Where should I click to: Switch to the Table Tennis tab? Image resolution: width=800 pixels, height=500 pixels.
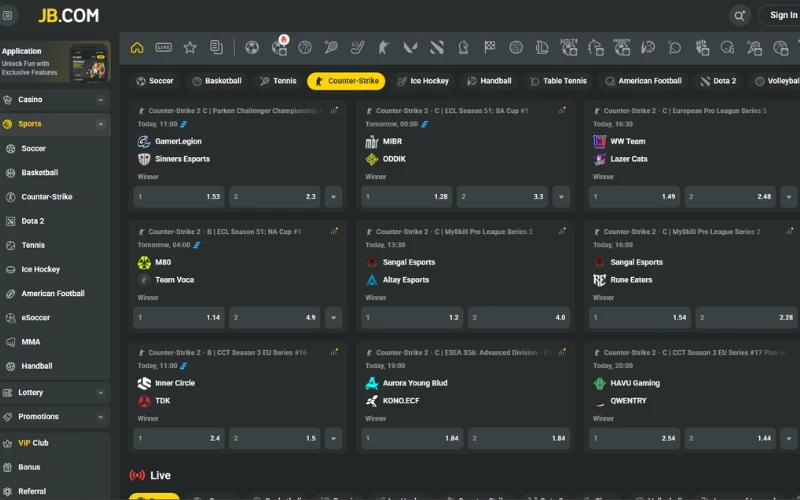pos(558,81)
